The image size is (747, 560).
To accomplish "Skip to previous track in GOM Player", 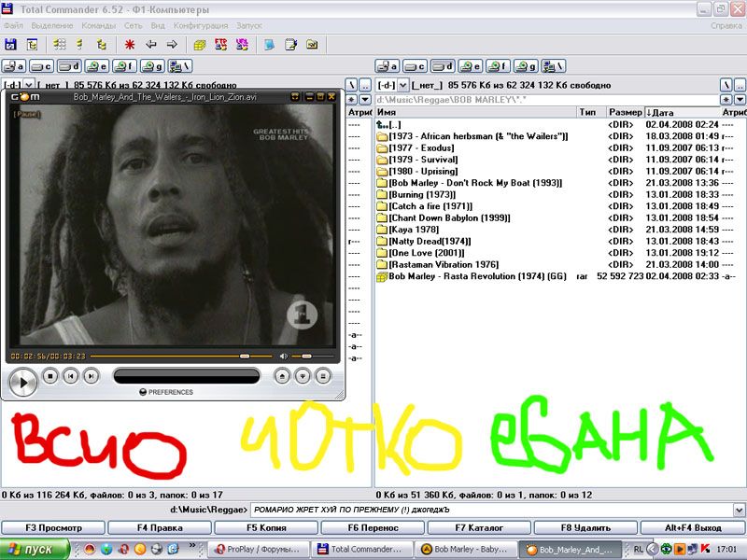I will 71,376.
